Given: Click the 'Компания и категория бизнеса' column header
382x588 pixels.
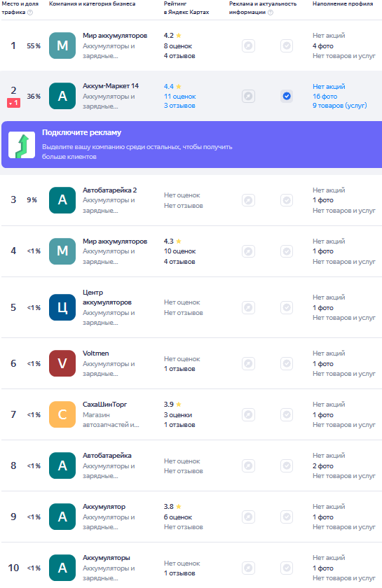Looking at the screenshot, I should (x=93, y=3).
